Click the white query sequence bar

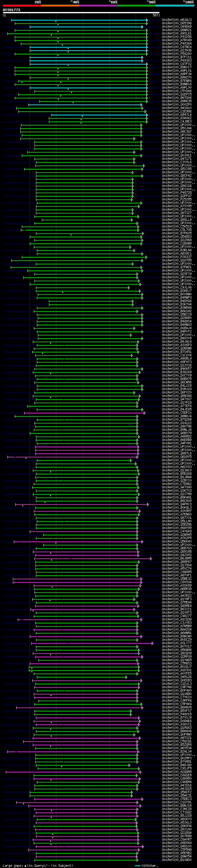[x=81, y=12]
